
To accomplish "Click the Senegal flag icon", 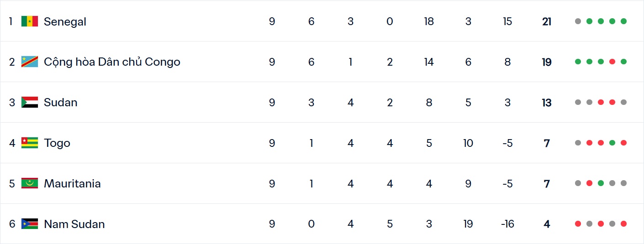I will 30,21.
